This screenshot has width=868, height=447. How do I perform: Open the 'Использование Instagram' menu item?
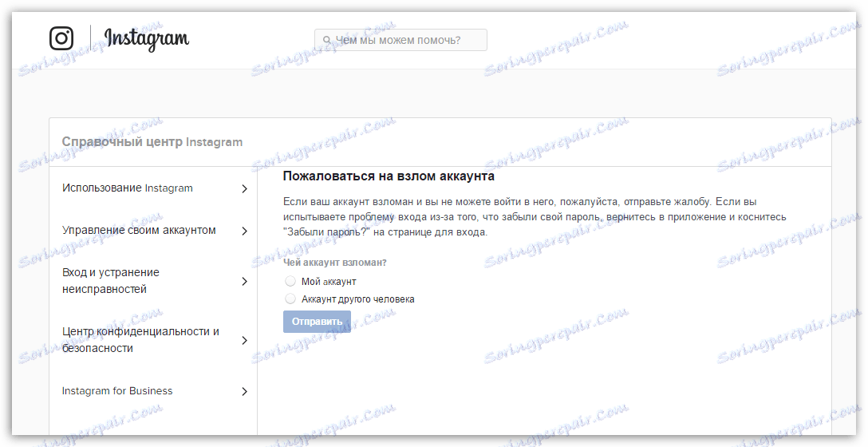[128, 188]
